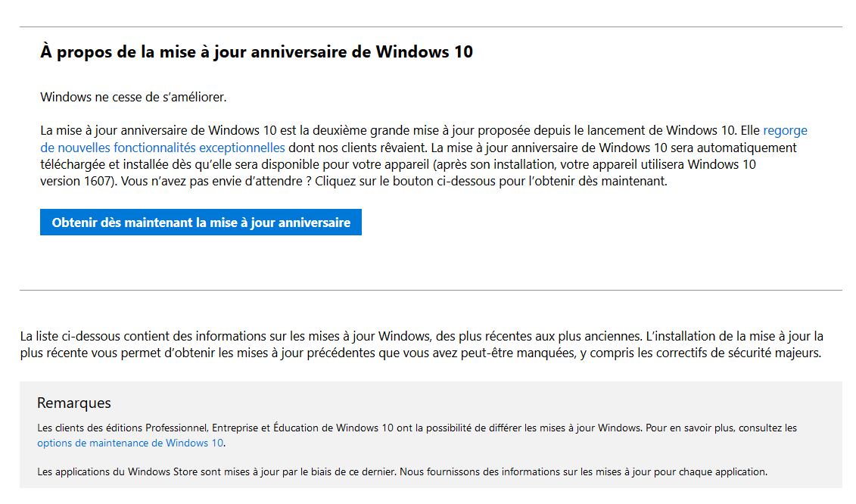Click the 'Pour en savoir plus, consultez les' text
856x504 pixels.
721,428
